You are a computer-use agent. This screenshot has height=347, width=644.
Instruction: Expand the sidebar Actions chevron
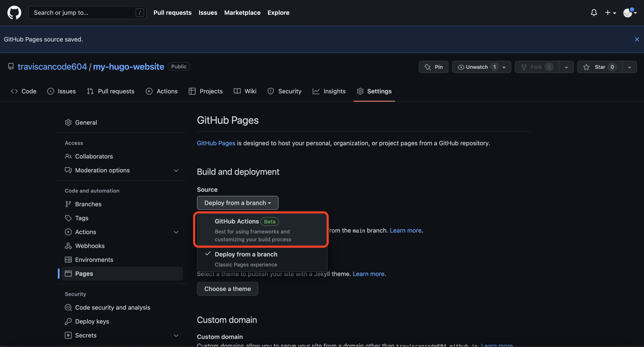(x=176, y=232)
